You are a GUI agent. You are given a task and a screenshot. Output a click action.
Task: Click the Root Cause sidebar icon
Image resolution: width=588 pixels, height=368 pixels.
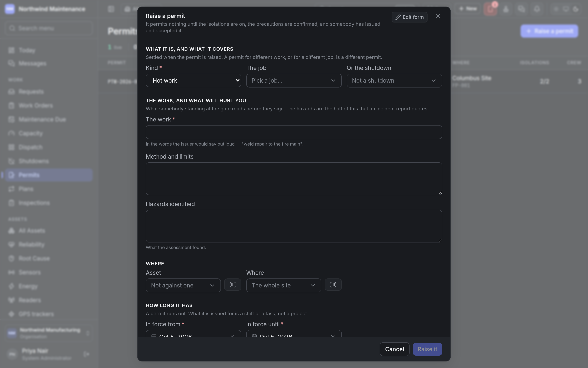pos(11,258)
